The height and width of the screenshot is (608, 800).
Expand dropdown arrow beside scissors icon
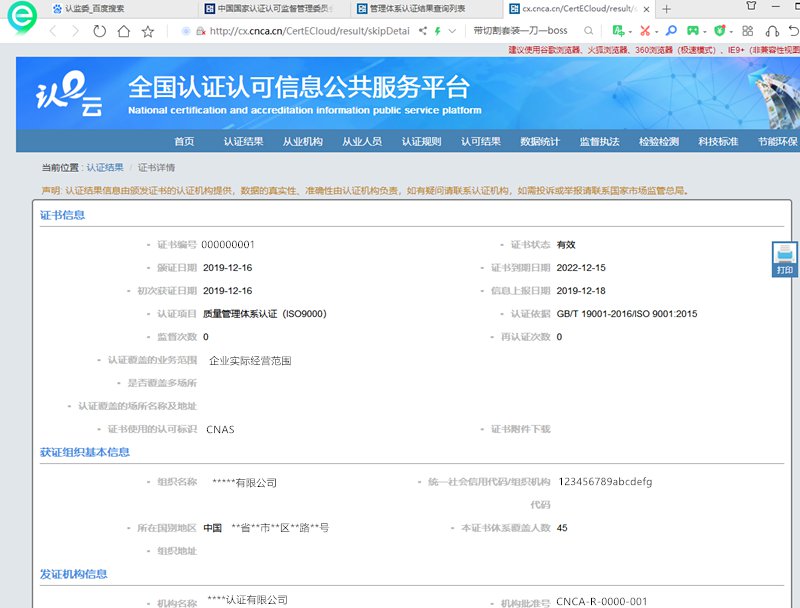[x=656, y=31]
